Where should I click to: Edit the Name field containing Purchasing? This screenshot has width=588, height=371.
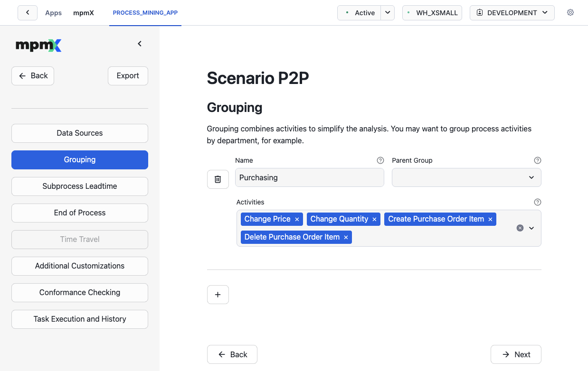click(x=310, y=177)
